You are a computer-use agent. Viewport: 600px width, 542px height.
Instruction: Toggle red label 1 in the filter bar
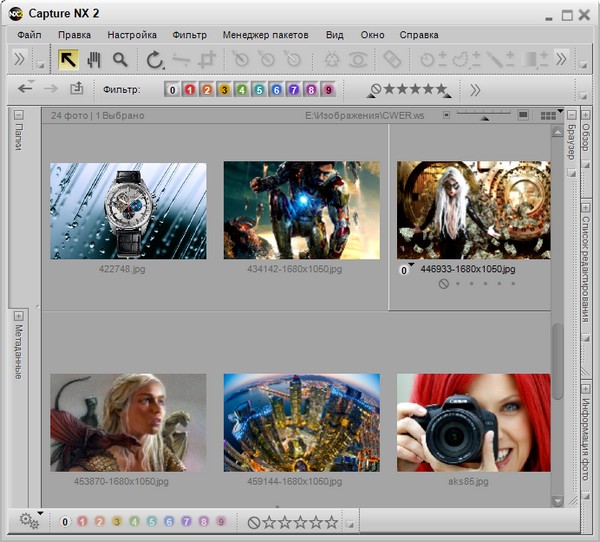pyautogui.click(x=190, y=90)
